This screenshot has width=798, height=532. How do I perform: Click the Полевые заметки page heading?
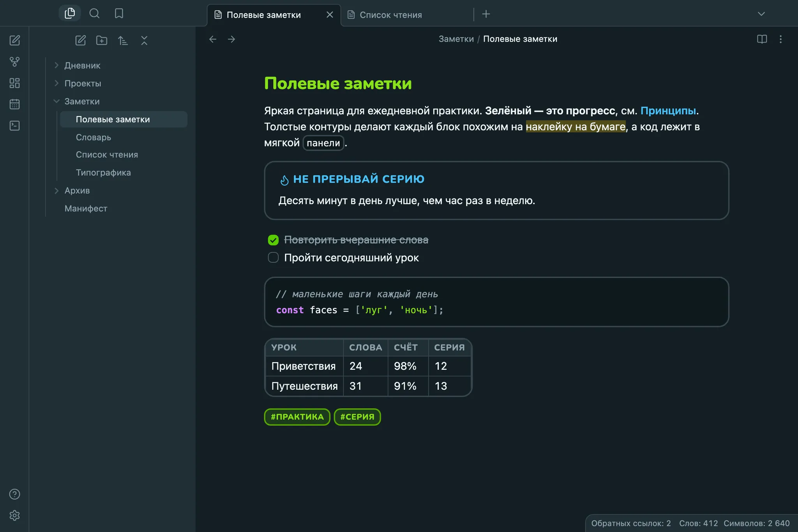coord(338,83)
